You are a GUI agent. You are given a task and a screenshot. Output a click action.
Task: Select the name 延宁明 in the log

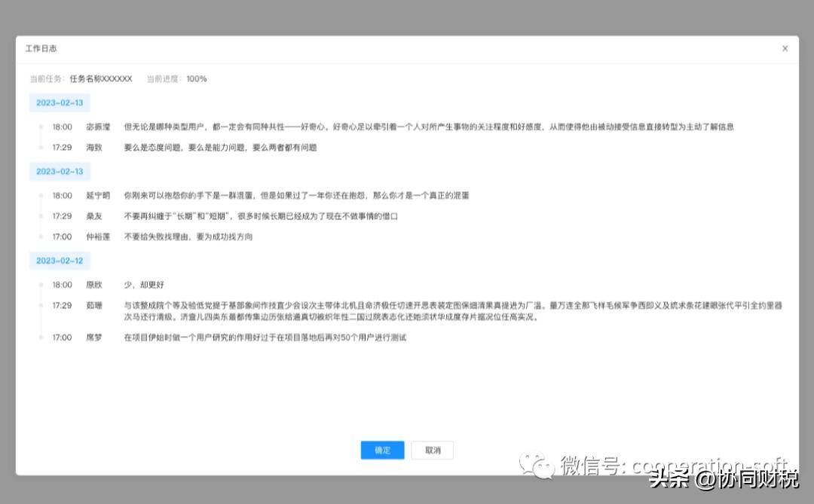[97, 195]
